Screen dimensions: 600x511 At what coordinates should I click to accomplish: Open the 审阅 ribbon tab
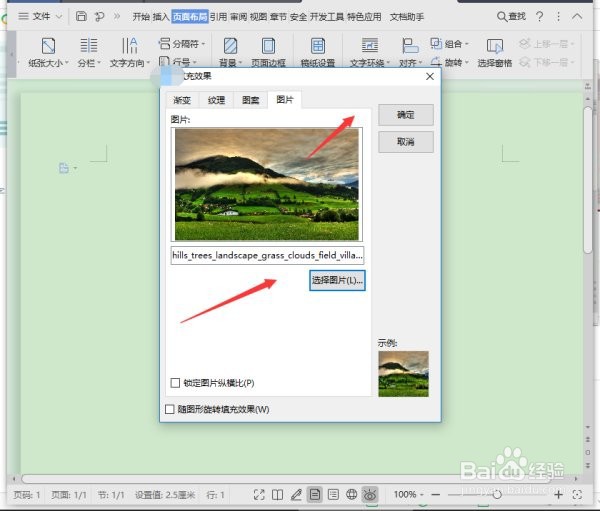point(238,17)
